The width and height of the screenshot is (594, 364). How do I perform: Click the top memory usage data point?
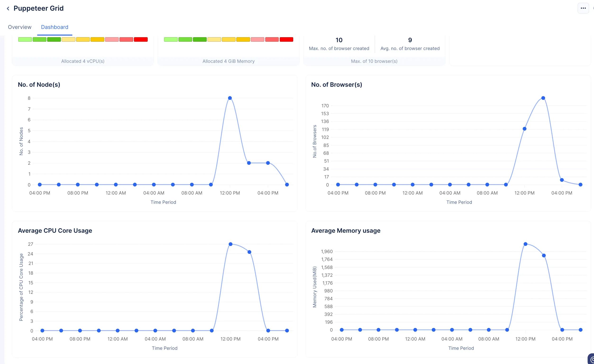tap(525, 244)
